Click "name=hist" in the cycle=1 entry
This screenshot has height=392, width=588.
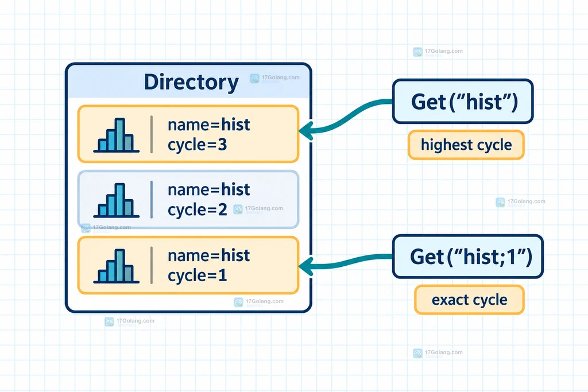(209, 255)
